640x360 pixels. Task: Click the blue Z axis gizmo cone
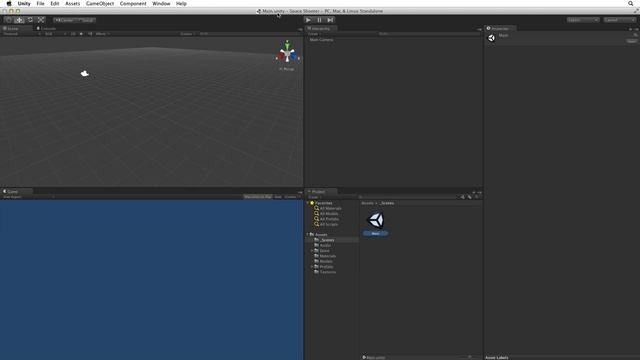point(294,56)
